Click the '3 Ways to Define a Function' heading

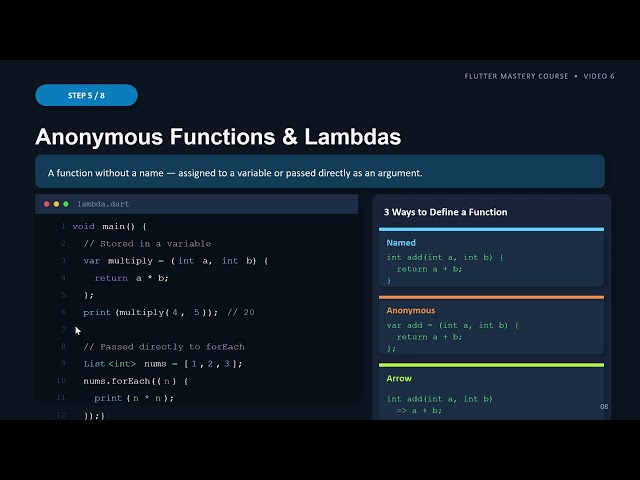(445, 212)
